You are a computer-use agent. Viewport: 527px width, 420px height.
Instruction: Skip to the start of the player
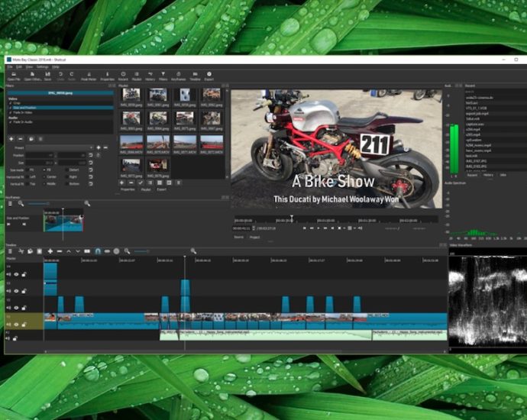305,228
